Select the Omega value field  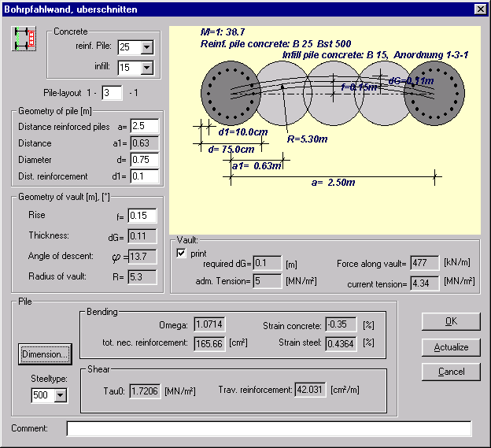click(x=209, y=324)
